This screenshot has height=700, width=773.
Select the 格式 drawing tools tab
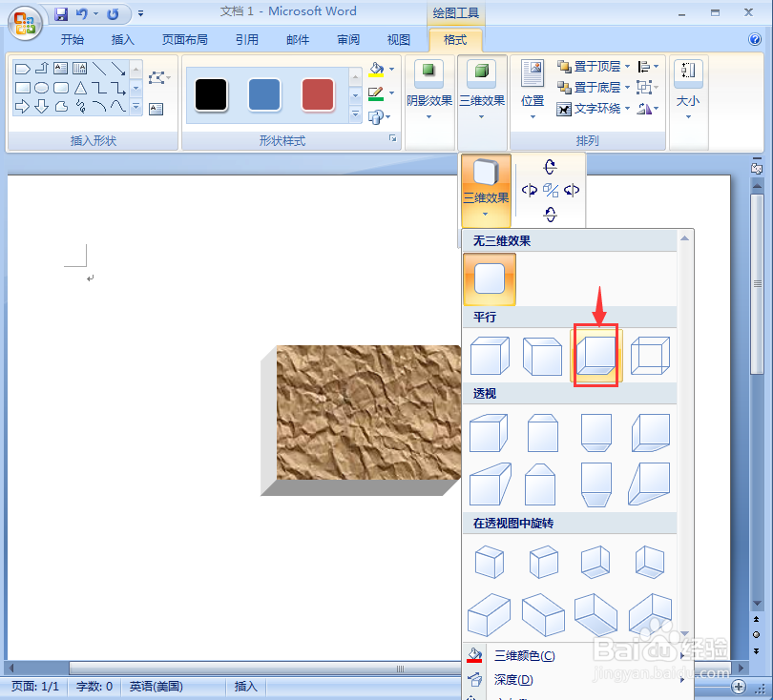point(455,39)
